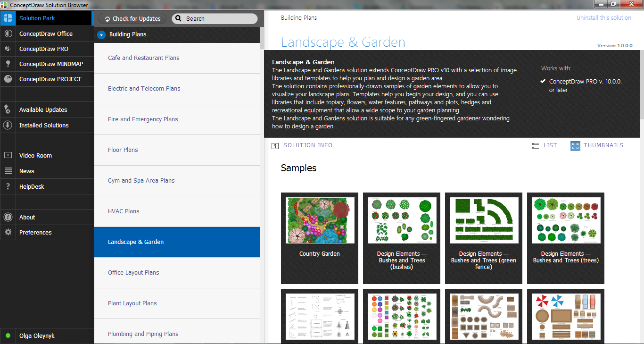Viewport: 644px width, 344px height.
Task: Open the colorful flowers sample thumbnail
Action: (402, 316)
